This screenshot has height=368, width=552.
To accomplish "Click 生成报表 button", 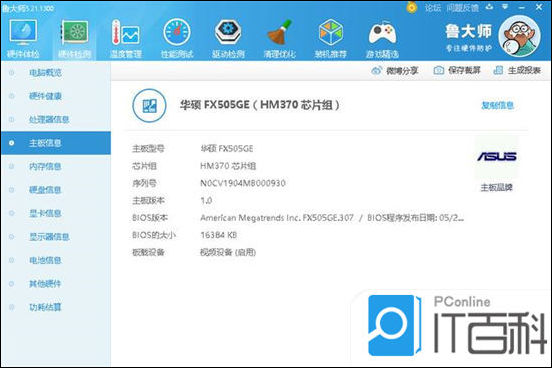I will (517, 70).
